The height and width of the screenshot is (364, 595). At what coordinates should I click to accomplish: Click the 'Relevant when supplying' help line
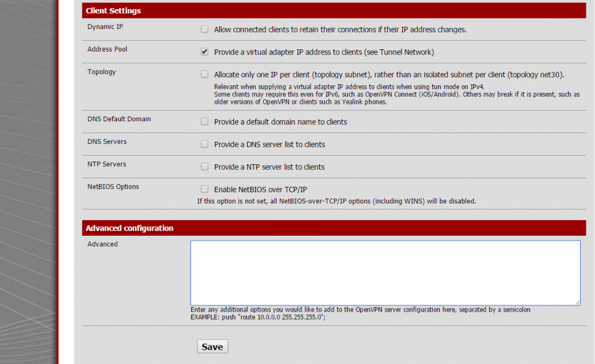349,87
